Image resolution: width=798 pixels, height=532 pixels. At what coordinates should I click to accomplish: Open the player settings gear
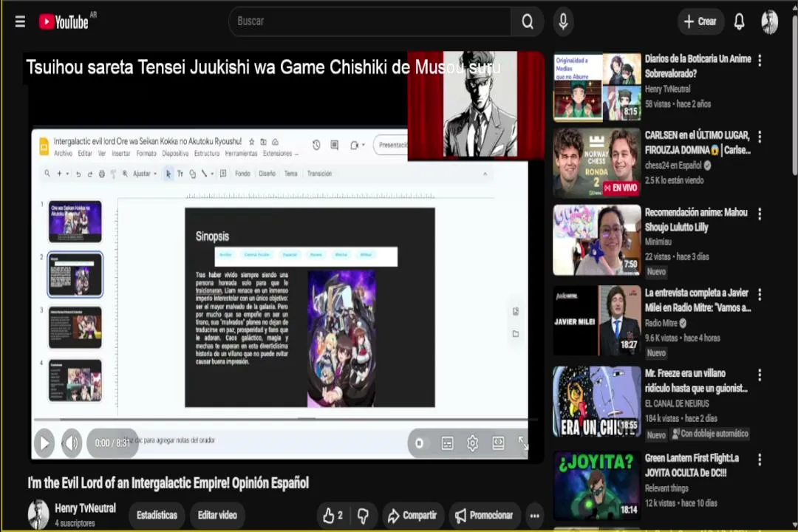472,443
